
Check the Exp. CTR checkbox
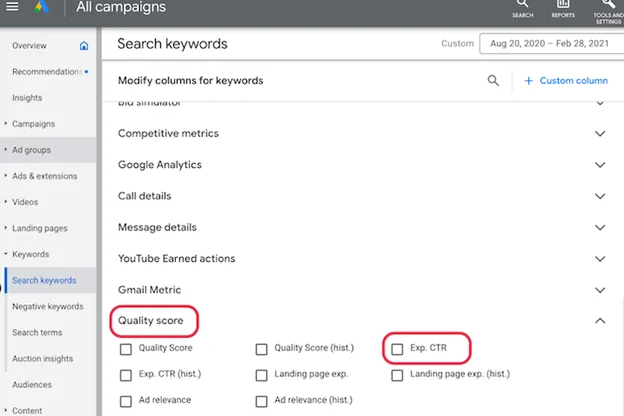point(397,349)
